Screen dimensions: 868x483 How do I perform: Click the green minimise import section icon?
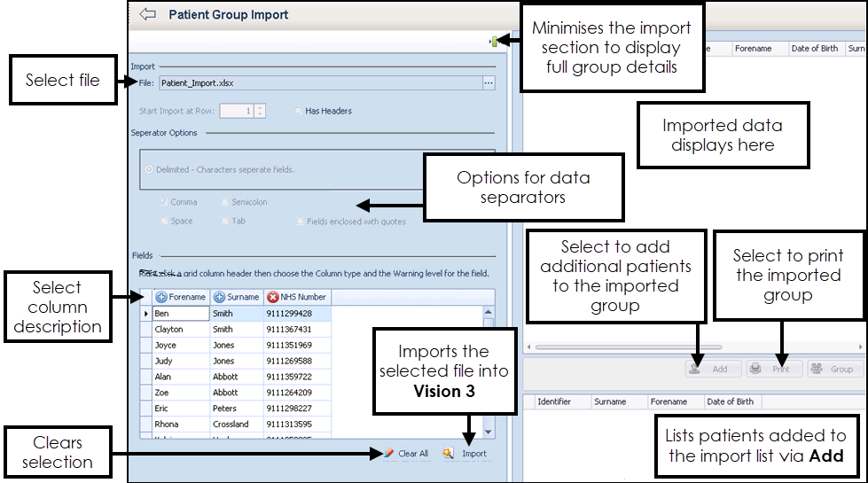[494, 41]
